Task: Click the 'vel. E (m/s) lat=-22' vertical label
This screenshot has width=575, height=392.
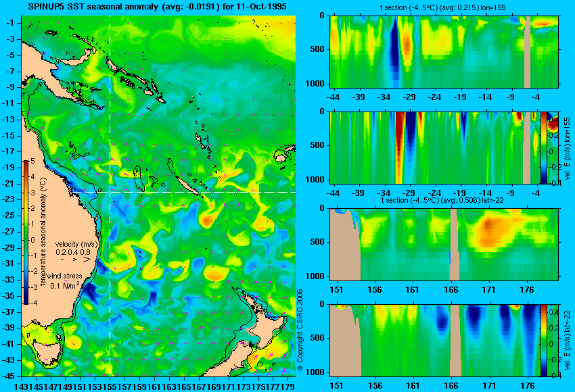Action: pyautogui.click(x=568, y=341)
